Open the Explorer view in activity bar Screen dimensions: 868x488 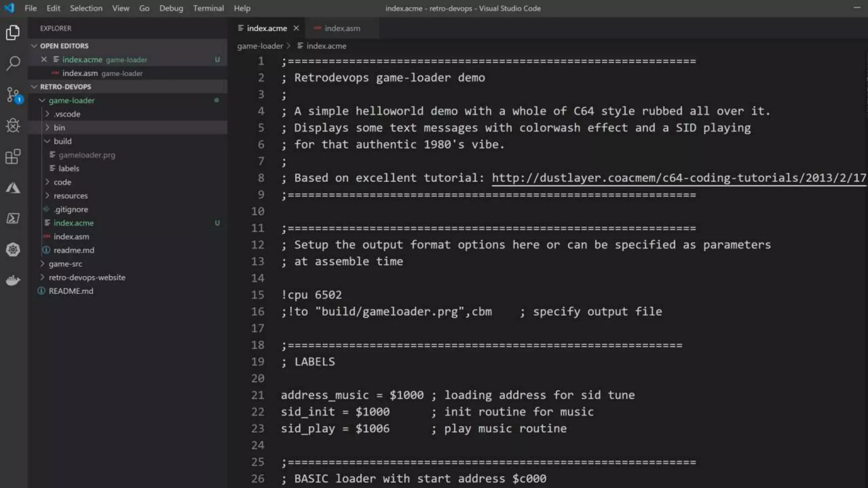(x=13, y=33)
